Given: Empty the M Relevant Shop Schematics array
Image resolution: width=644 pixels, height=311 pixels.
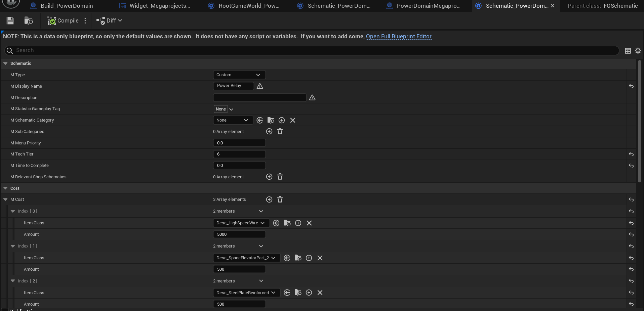Looking at the screenshot, I should 280,177.
